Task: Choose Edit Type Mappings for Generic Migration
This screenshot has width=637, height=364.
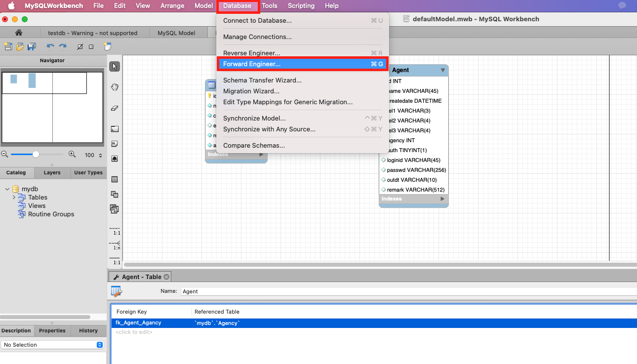Action: tap(303, 102)
